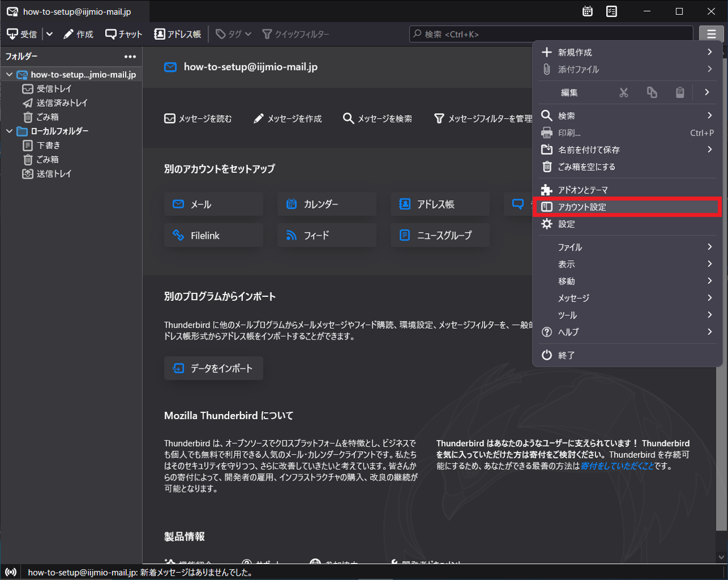Open アドオンとテーマ
This screenshot has width=728, height=580.
[627, 190]
